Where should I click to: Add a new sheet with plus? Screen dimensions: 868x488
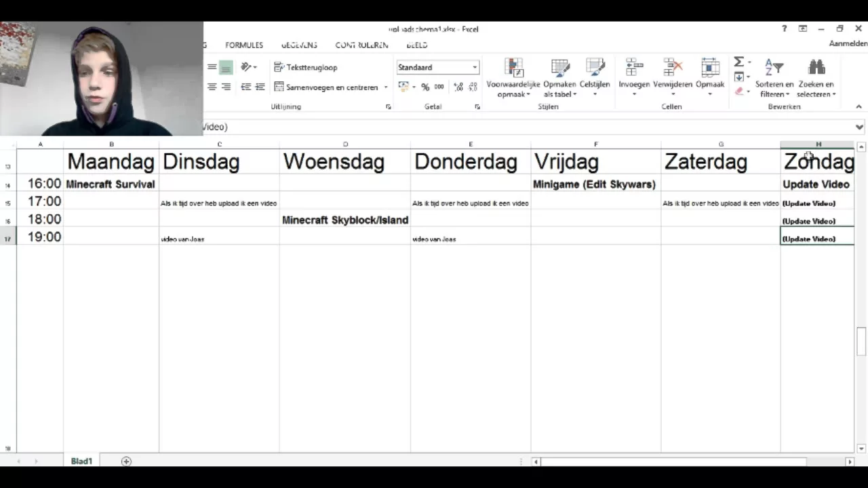point(126,461)
